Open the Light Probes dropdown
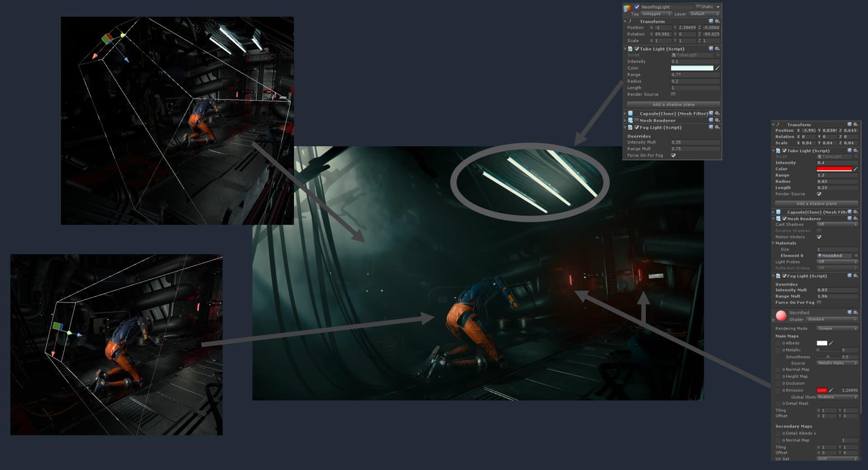 (837, 262)
